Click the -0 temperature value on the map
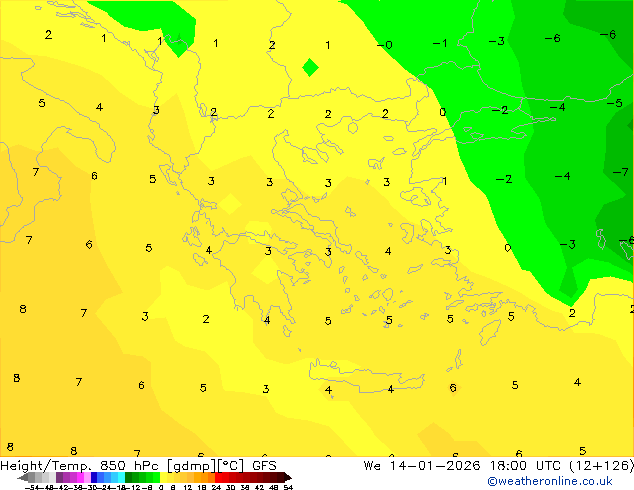The height and width of the screenshot is (490, 634). pos(385,44)
